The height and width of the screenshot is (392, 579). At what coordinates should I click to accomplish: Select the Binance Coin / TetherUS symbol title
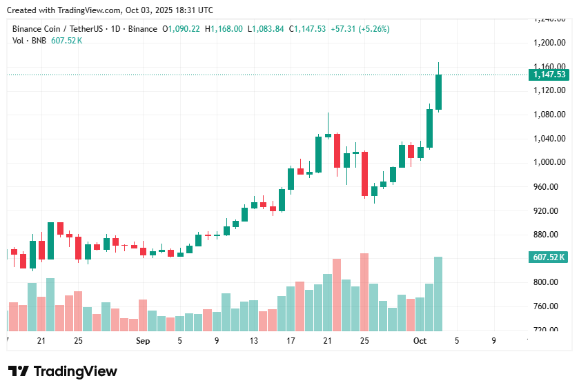coord(57,29)
